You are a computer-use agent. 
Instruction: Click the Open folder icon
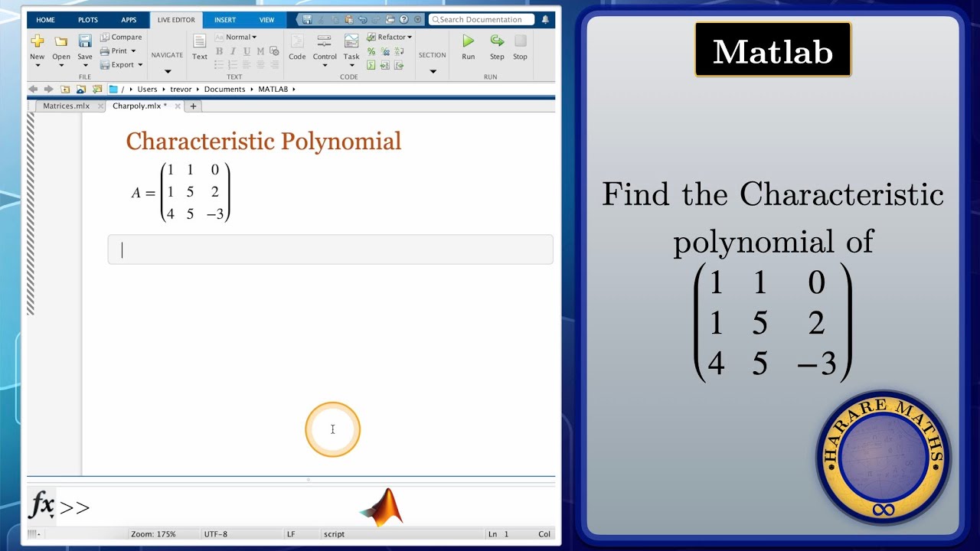point(61,41)
